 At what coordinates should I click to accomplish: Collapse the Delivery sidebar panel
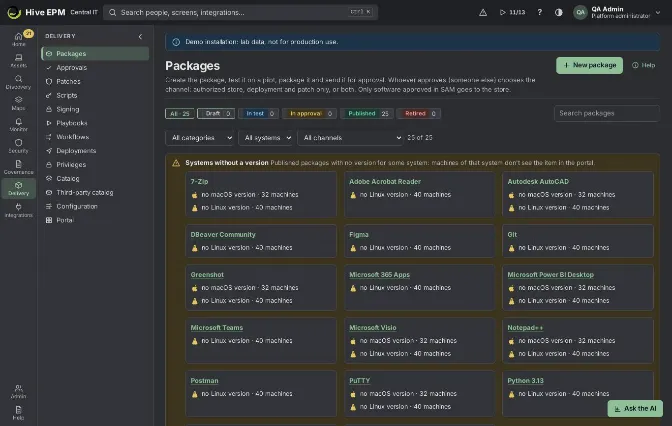pyautogui.click(x=140, y=36)
